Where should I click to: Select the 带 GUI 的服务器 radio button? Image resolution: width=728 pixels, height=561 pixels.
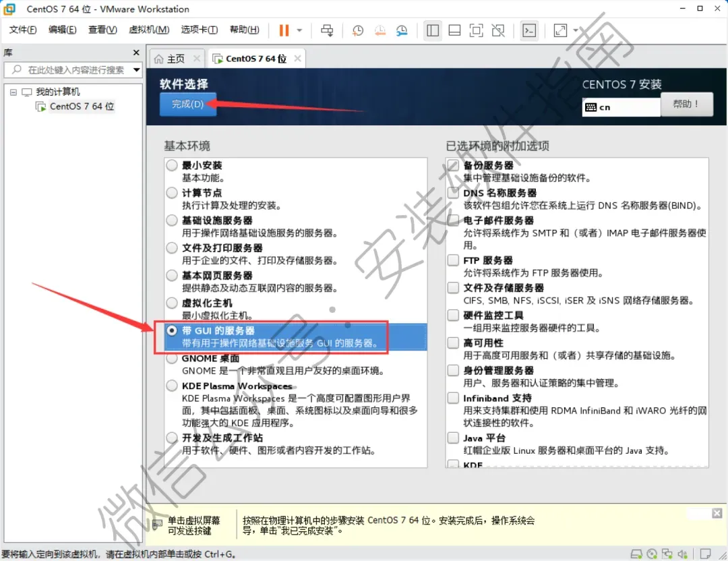172,330
